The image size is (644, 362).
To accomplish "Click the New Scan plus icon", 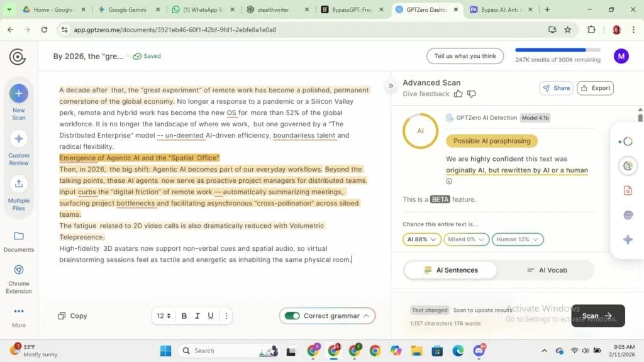I will 18,94.
